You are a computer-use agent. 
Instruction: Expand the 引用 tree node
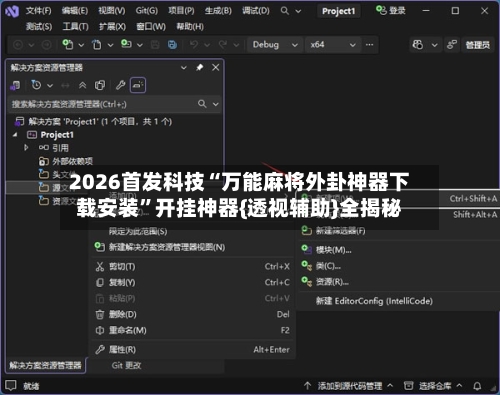click(x=26, y=147)
